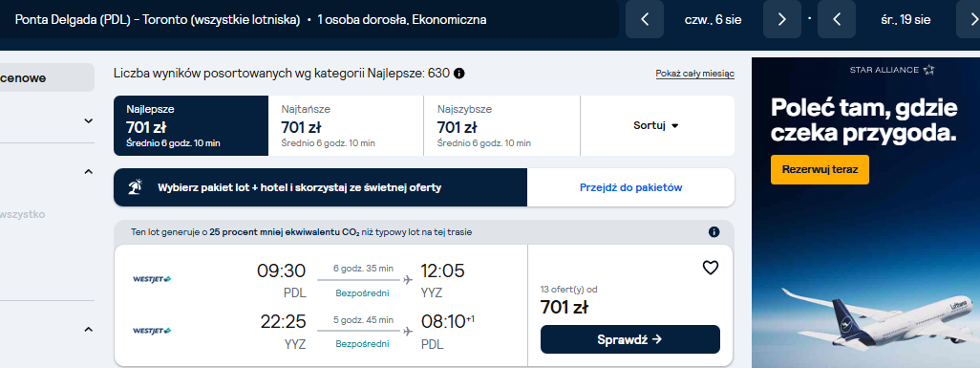The height and width of the screenshot is (368, 980).
Task: Open the Sortuj dropdown
Action: click(656, 125)
